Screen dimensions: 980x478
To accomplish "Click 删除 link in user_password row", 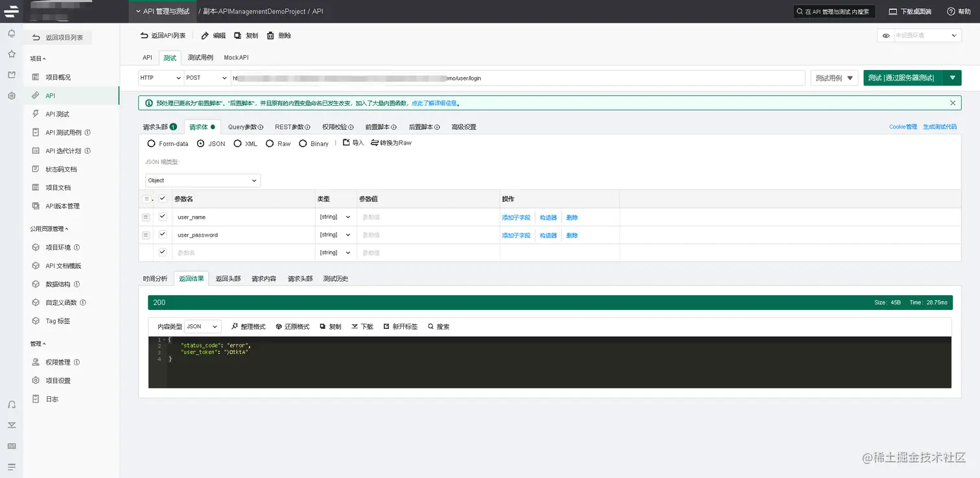I will click(572, 235).
